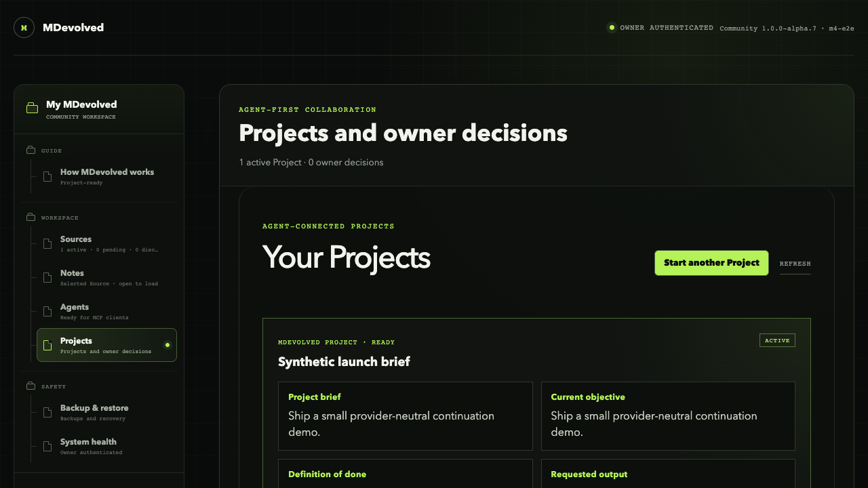Click the Safety section folder icon
The image size is (868, 488).
[31, 386]
